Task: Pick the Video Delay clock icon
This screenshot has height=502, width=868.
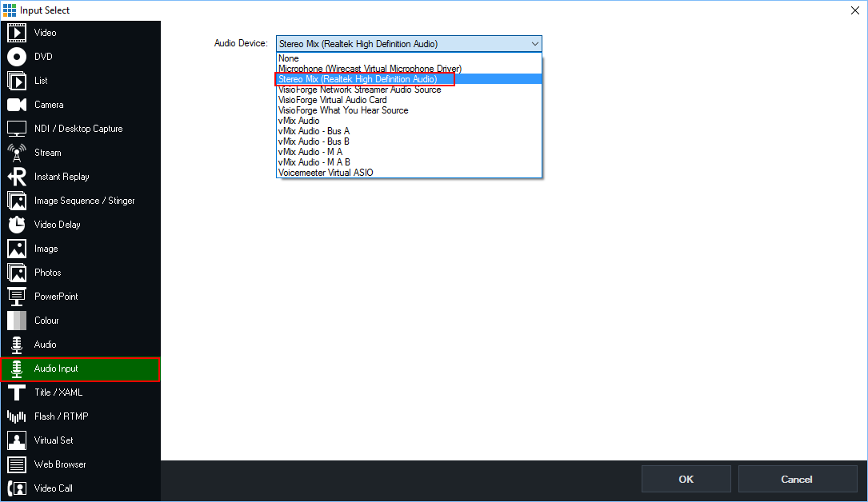Action: click(x=17, y=225)
